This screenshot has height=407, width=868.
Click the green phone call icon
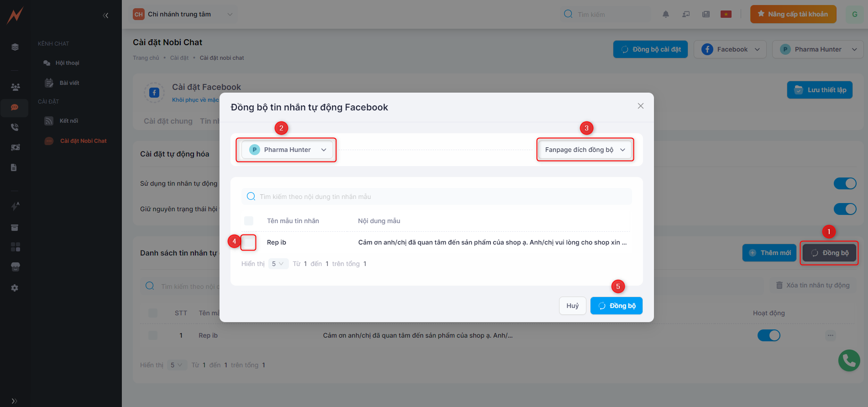(x=849, y=360)
